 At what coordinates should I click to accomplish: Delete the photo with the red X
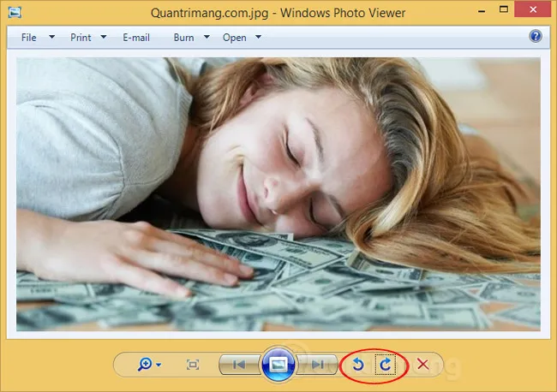click(422, 365)
